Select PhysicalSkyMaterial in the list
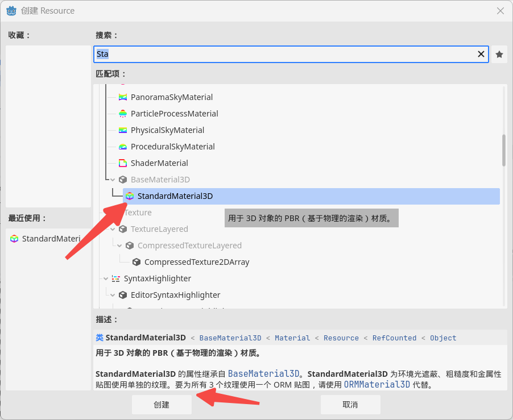Screen dimensions: 513x420 coord(168,130)
